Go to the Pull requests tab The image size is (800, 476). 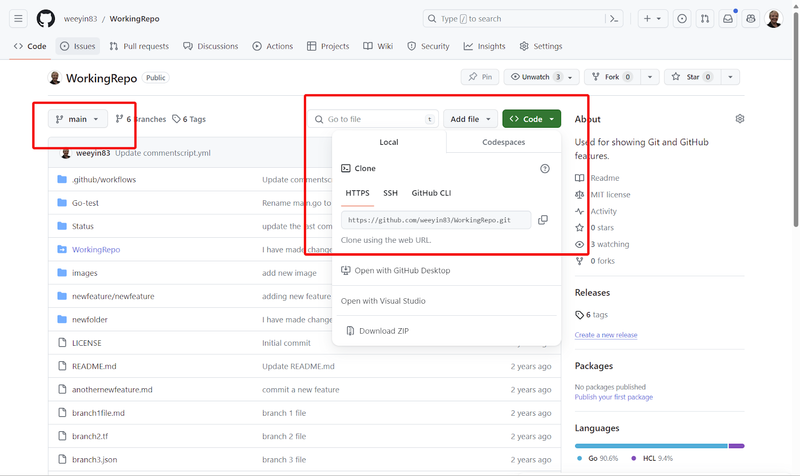point(139,46)
